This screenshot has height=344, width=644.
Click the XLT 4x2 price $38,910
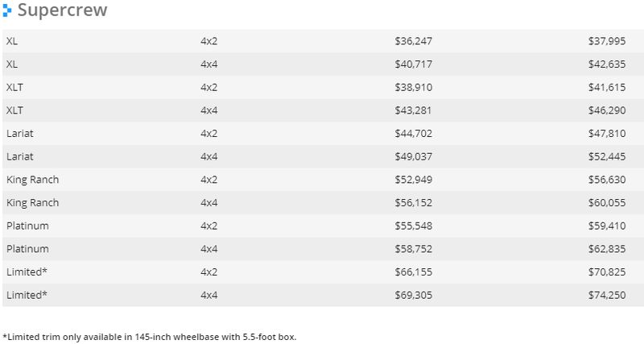413,87
